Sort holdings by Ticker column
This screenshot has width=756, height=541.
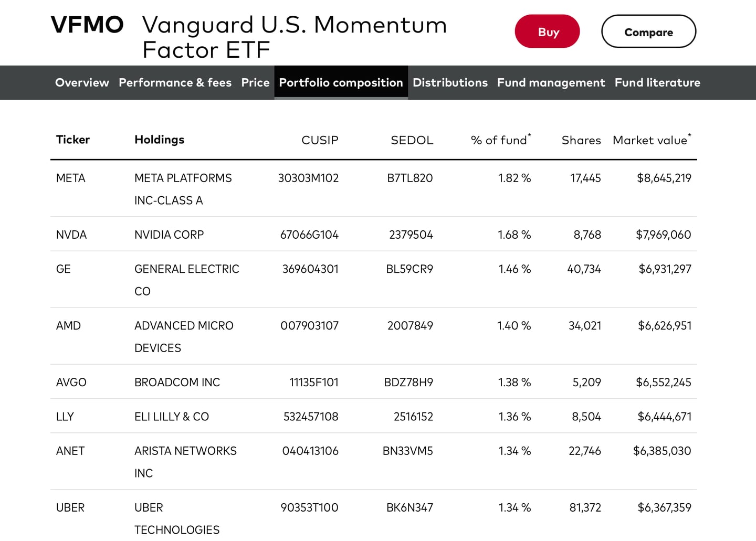[x=72, y=140]
